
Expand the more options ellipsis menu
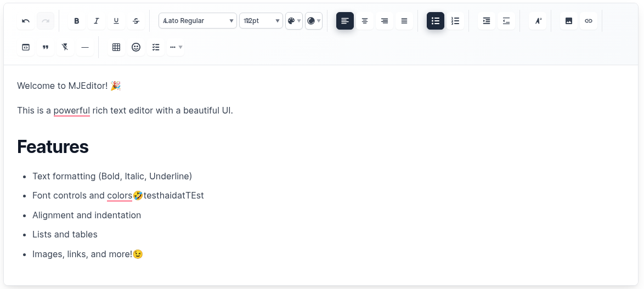point(176,47)
